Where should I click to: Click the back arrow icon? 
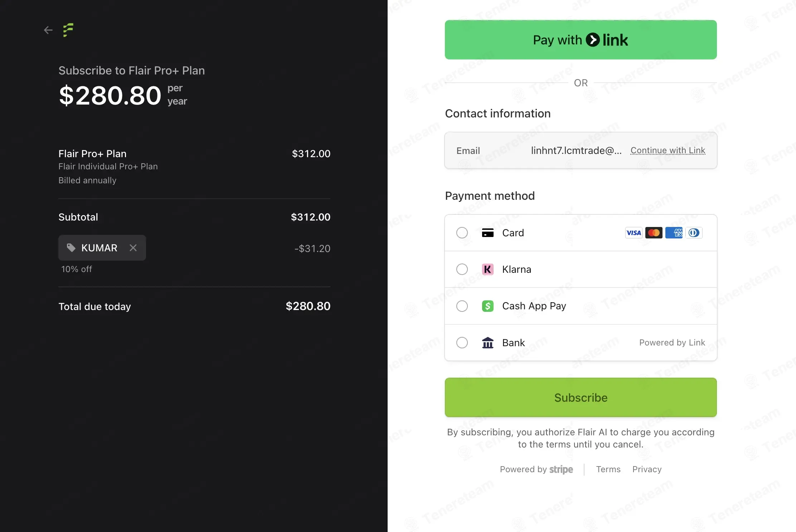[48, 30]
